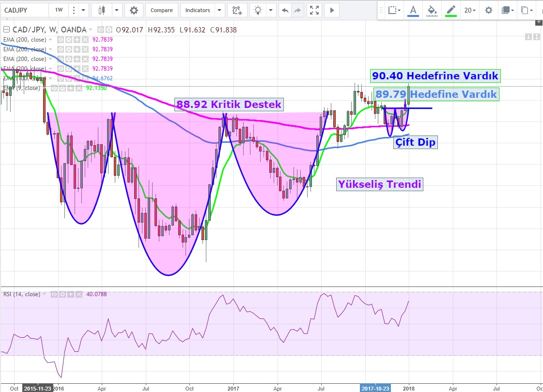
Task: Open drawing settings gear in floating toolbar
Action: point(489,10)
